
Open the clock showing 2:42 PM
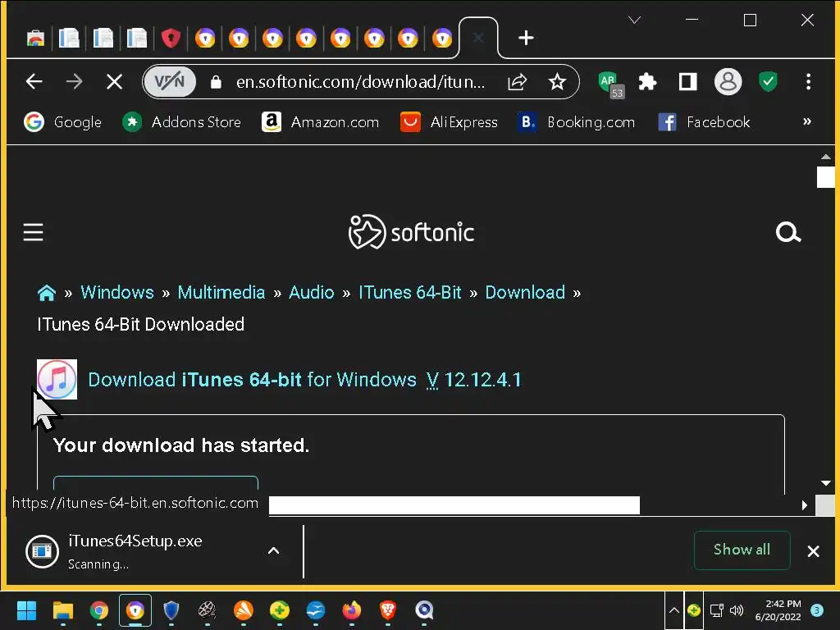(x=778, y=610)
